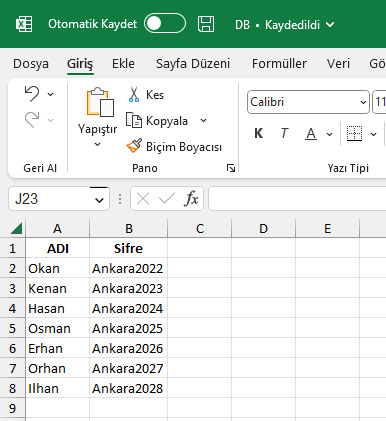Click the ADI header cell
The image size is (386, 421).
[x=58, y=248]
